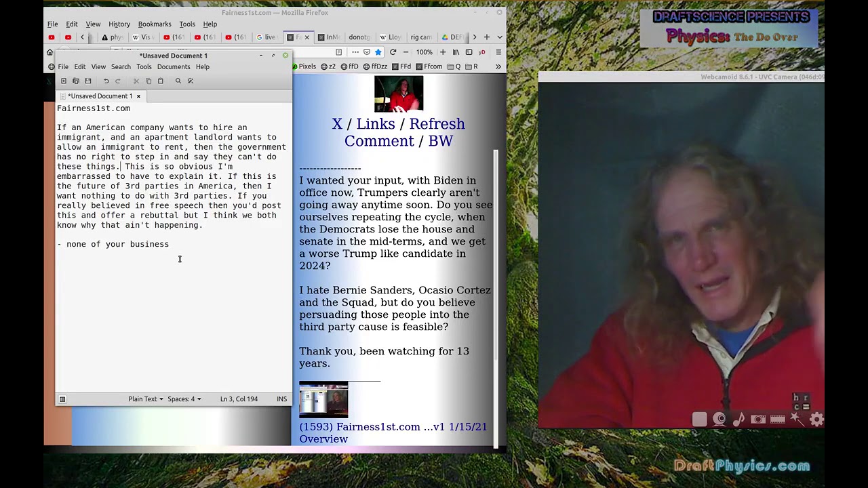Click the Find and Replace icon in the editor
The width and height of the screenshot is (868, 488).
point(191,81)
